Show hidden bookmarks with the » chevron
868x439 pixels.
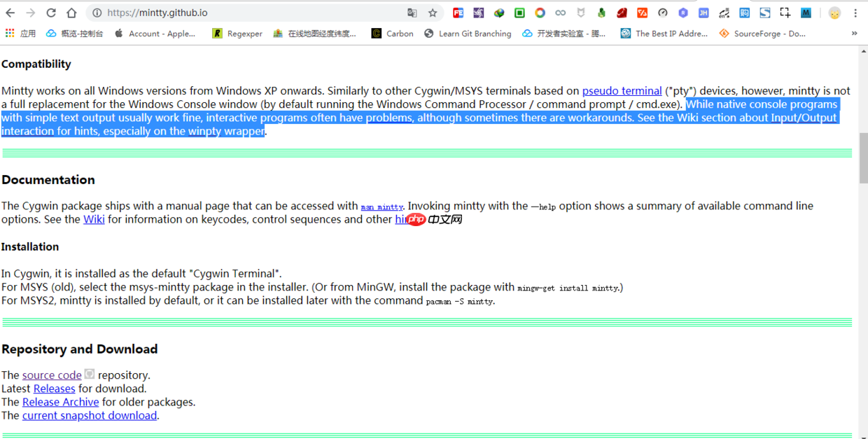pos(854,33)
